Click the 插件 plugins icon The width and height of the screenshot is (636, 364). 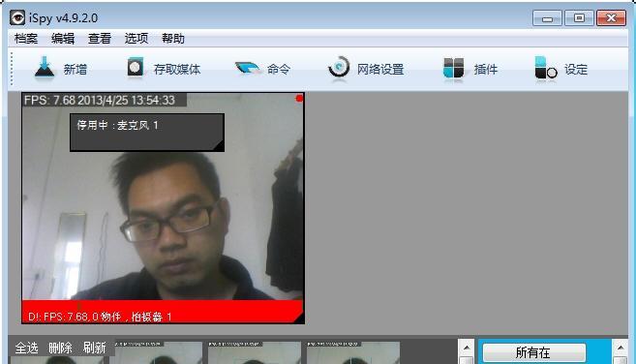coord(453,68)
